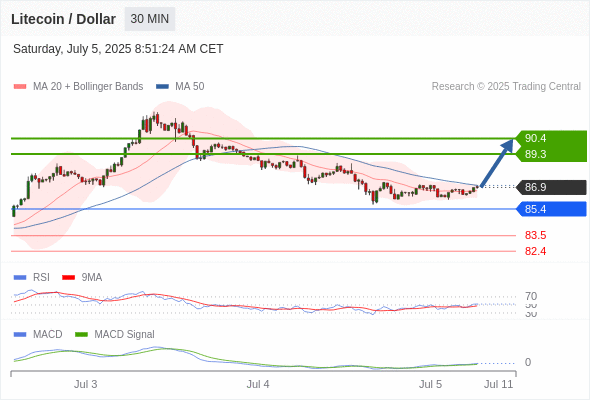Click the green MACD Signal legend swatch

pos(81,335)
